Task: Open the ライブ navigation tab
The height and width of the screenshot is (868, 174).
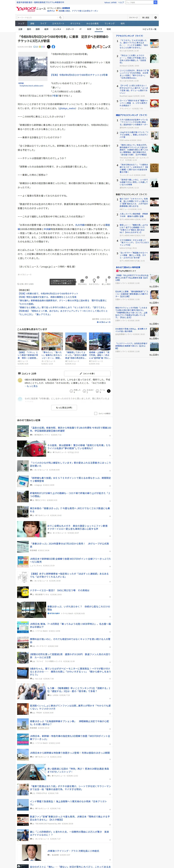Action: (43, 24)
